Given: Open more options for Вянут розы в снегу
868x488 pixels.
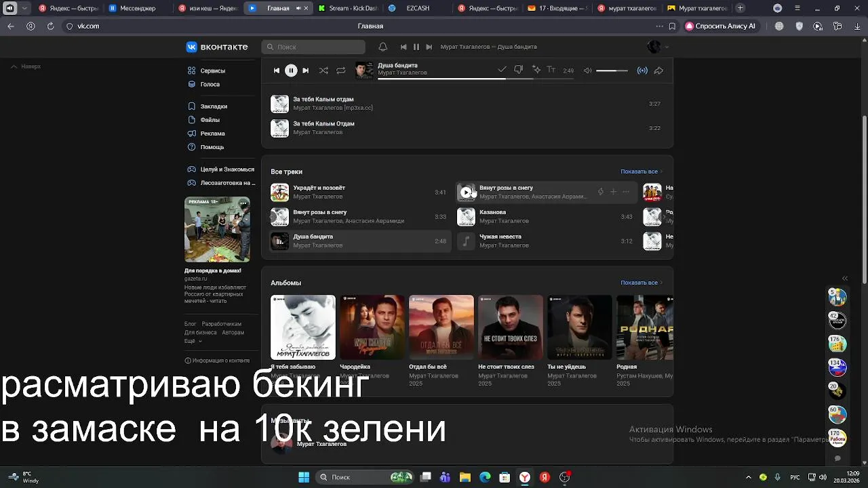Looking at the screenshot, I should (x=626, y=192).
